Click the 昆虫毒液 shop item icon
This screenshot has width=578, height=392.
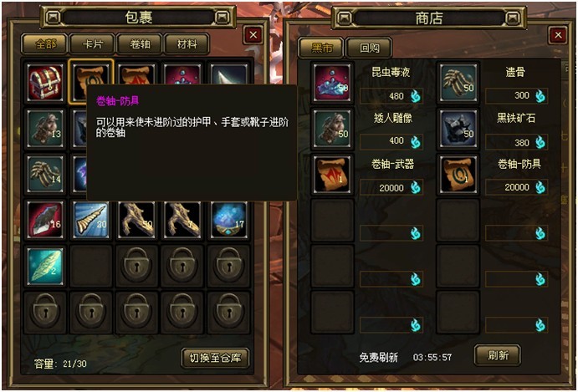(x=332, y=83)
